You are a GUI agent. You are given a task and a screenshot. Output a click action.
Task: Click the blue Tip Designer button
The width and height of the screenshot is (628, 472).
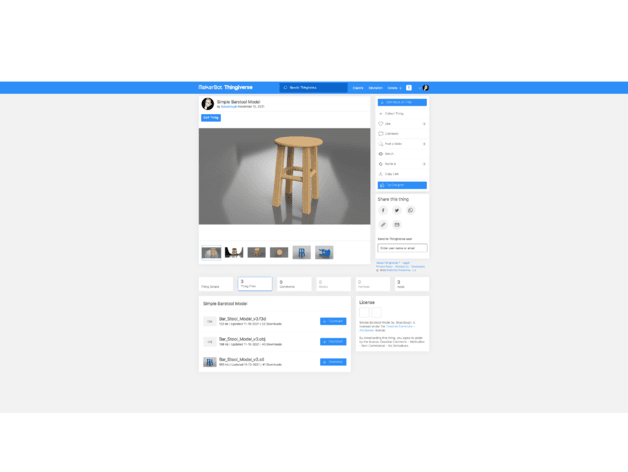(402, 185)
